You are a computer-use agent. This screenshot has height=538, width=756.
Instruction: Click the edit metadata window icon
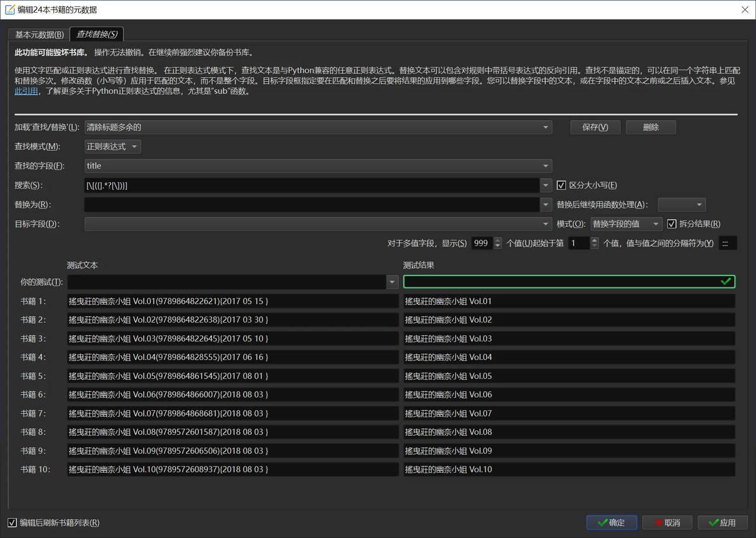click(10, 9)
